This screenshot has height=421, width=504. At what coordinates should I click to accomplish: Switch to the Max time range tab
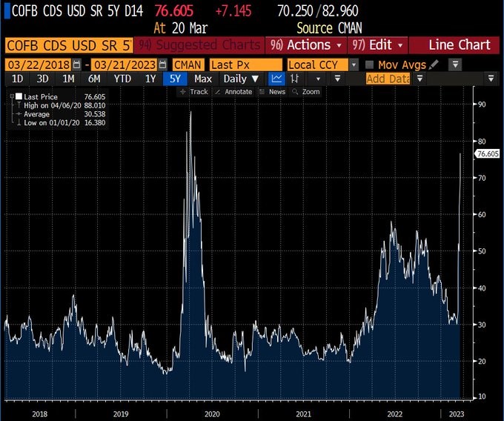coord(202,79)
